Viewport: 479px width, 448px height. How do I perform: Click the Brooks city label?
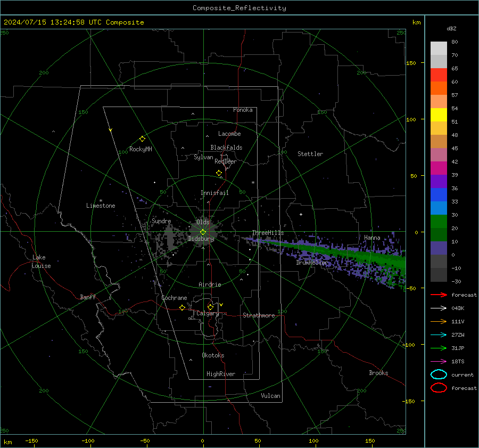point(378,373)
